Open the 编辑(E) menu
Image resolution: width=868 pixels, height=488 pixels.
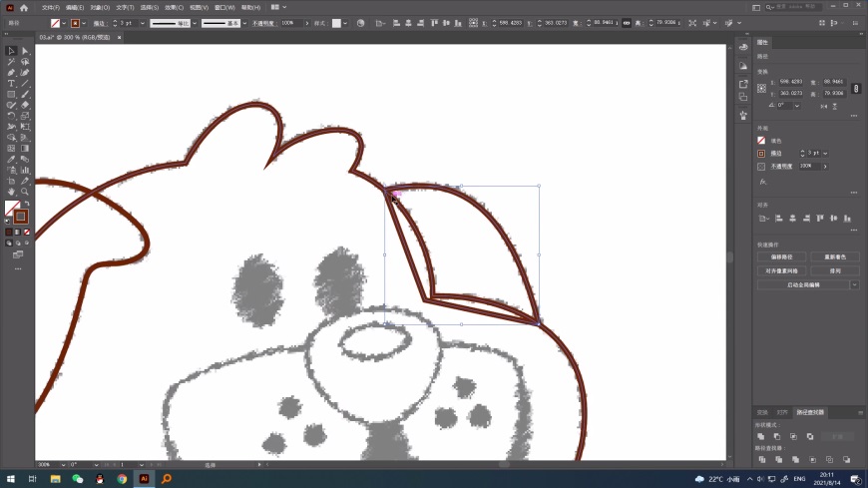coord(75,7)
